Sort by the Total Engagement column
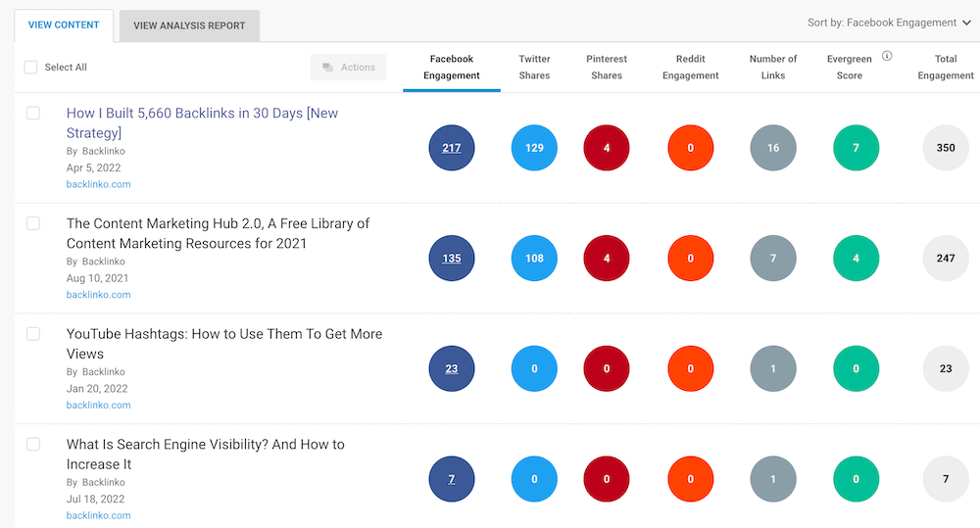This screenshot has height=528, width=980. (945, 67)
